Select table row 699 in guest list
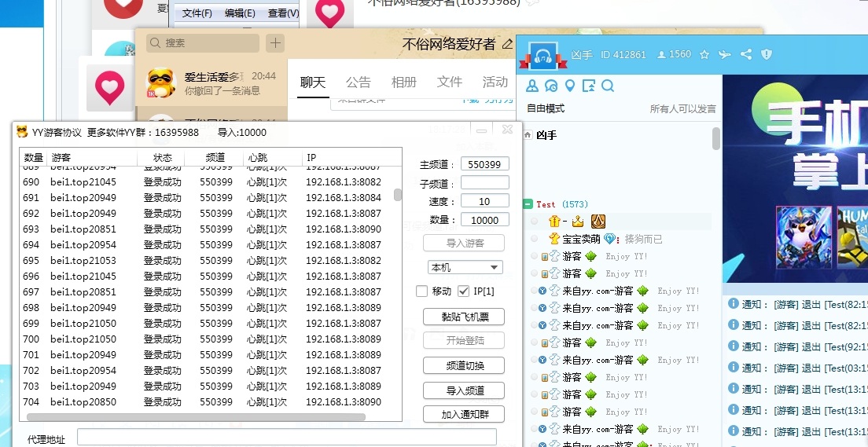Image resolution: width=868 pixels, height=447 pixels. [207, 323]
